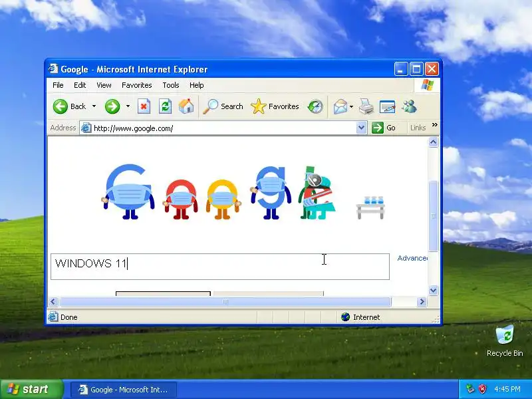Click the green Forward arrow button

(x=112, y=106)
